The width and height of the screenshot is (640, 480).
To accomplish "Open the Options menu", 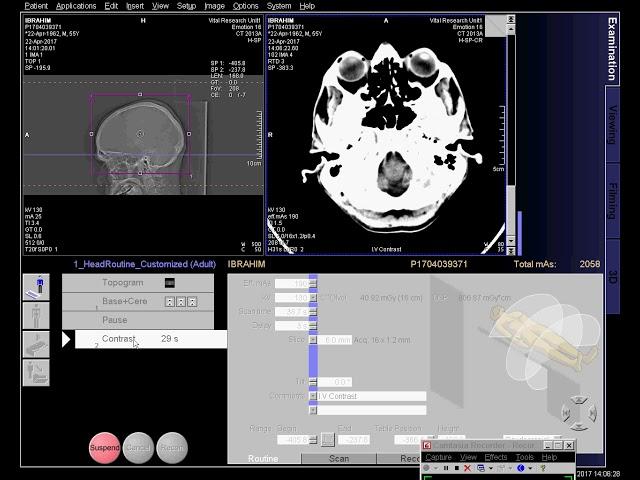I will pos(245,6).
